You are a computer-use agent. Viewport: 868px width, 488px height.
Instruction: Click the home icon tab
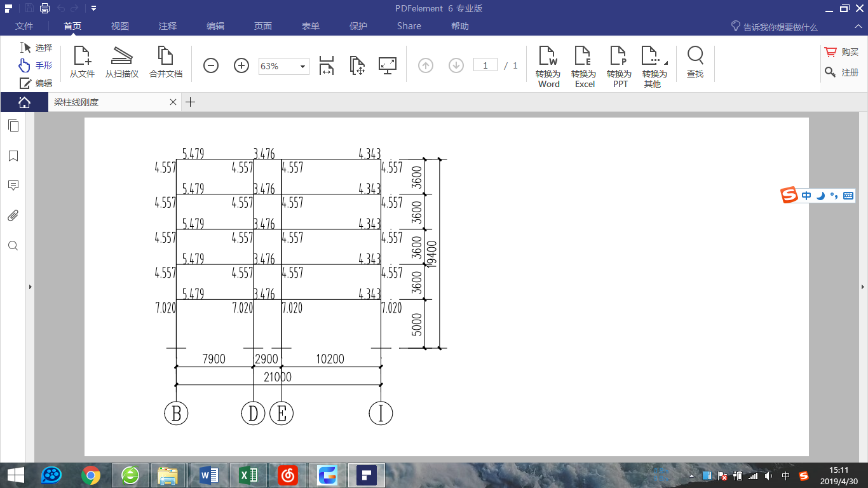pyautogui.click(x=24, y=102)
